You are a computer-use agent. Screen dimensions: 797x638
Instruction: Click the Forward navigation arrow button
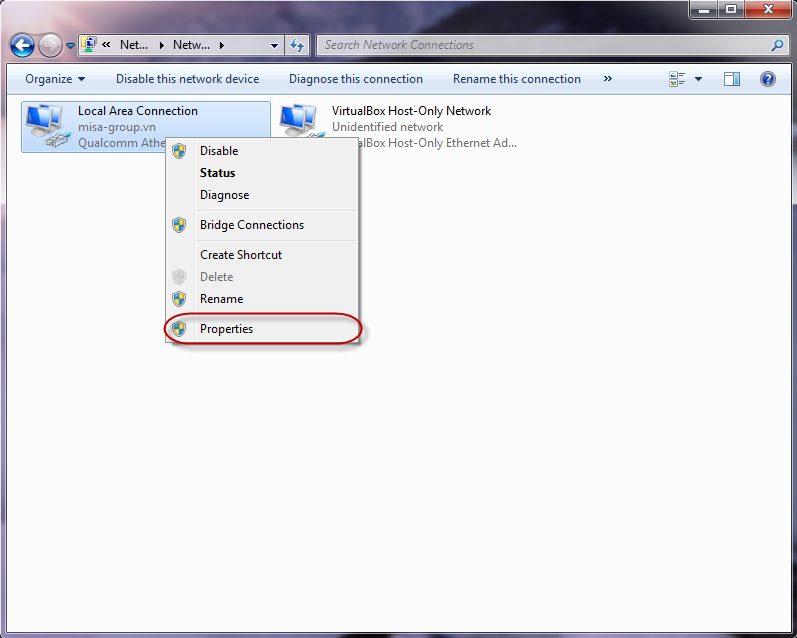(x=50, y=45)
